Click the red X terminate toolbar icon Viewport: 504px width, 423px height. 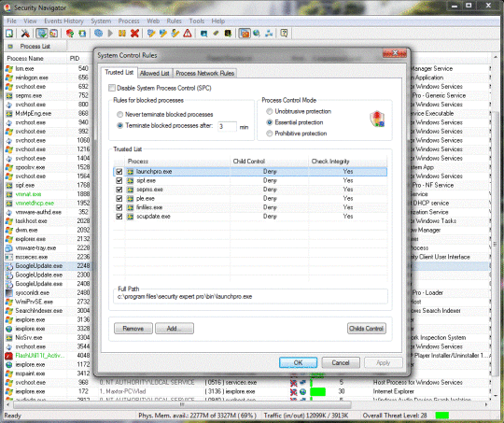click(x=134, y=33)
